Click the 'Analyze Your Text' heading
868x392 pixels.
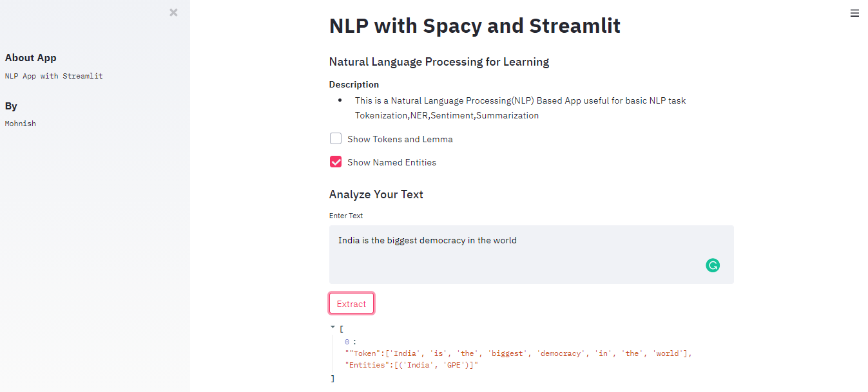click(x=376, y=194)
